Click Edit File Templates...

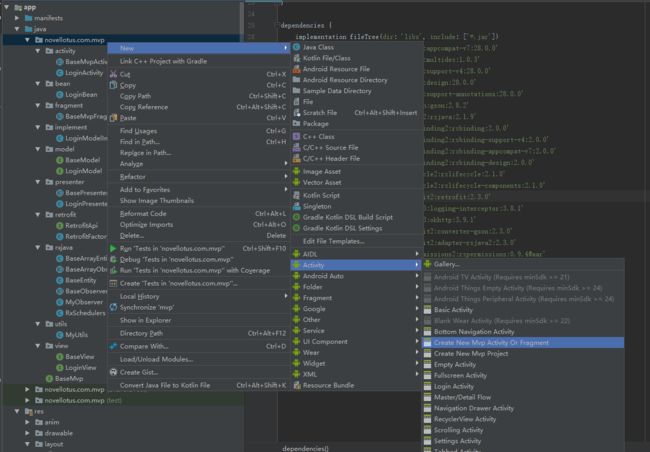click(x=356, y=241)
